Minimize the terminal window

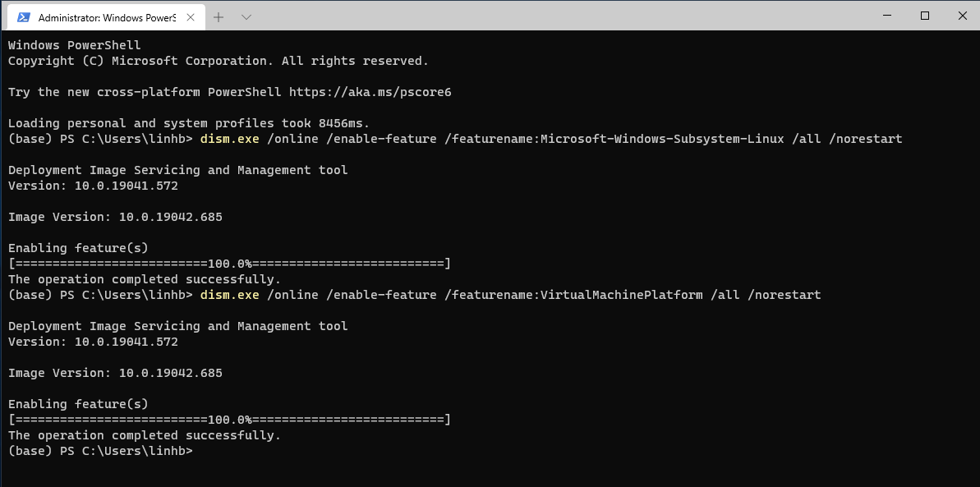click(x=887, y=16)
